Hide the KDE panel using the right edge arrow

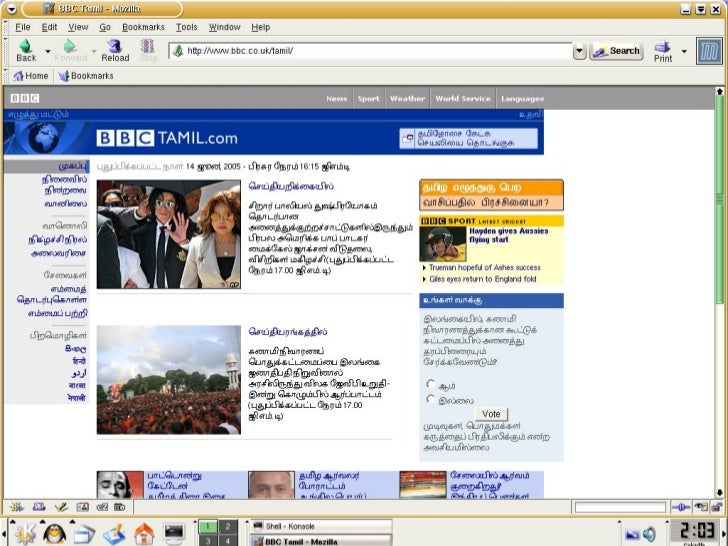point(725,532)
